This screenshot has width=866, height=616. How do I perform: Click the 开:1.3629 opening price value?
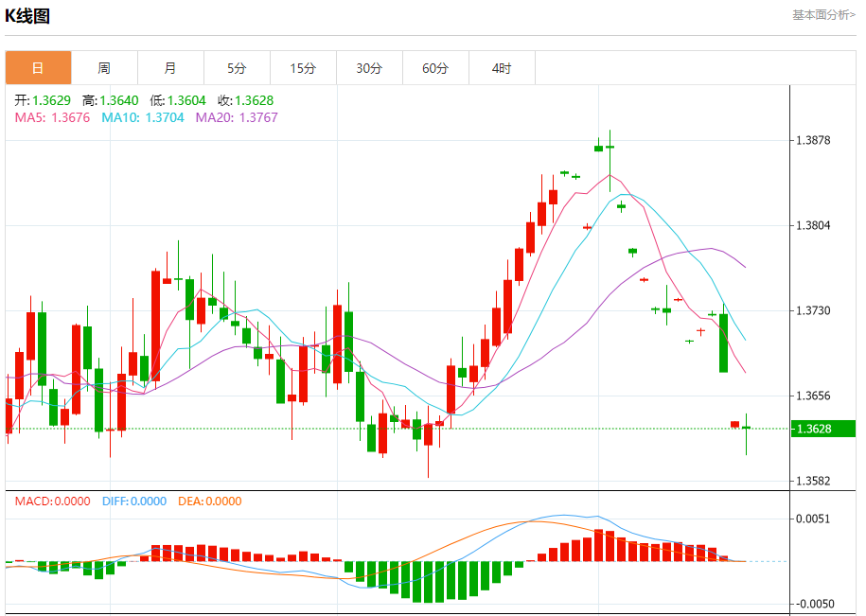click(x=43, y=100)
